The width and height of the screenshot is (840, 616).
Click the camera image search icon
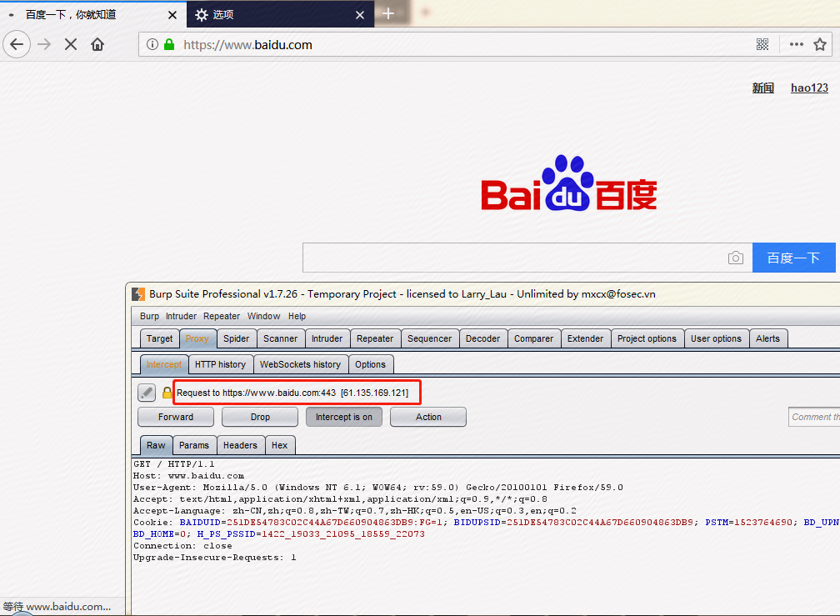click(736, 258)
